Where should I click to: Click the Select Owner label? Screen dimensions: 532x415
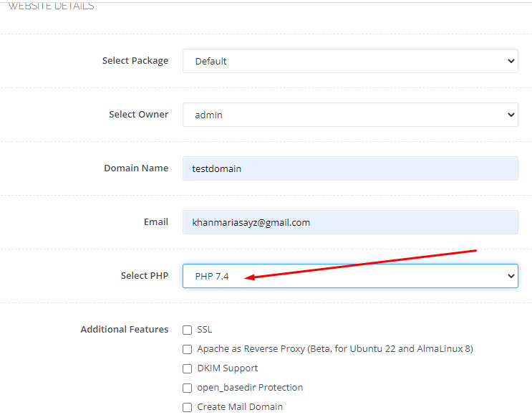(x=138, y=114)
